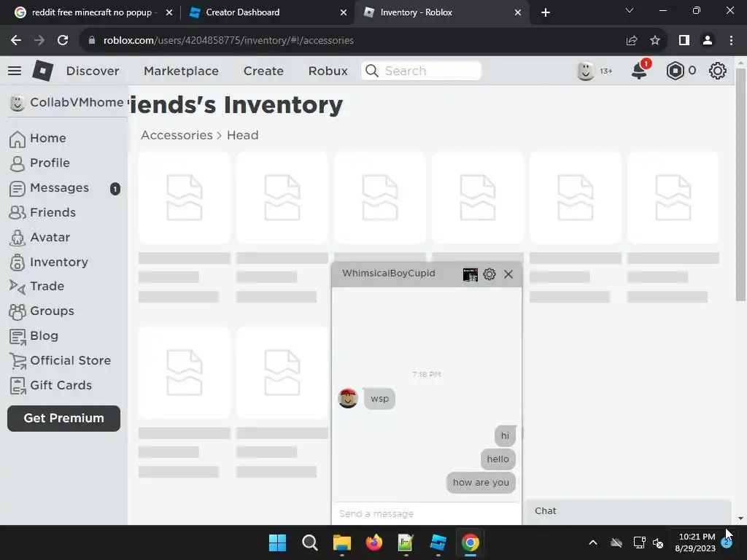The image size is (747, 560).
Task: Open the Create page
Action: click(x=263, y=71)
